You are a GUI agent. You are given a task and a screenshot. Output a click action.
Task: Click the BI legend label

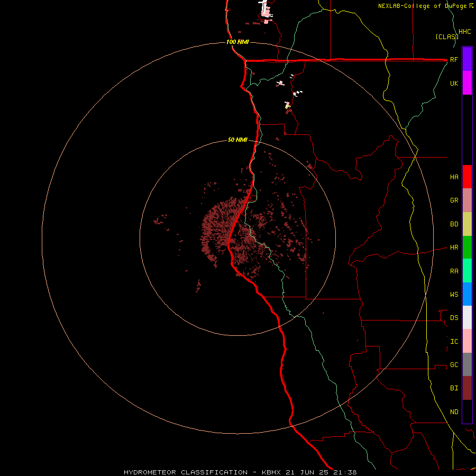[x=454, y=388]
